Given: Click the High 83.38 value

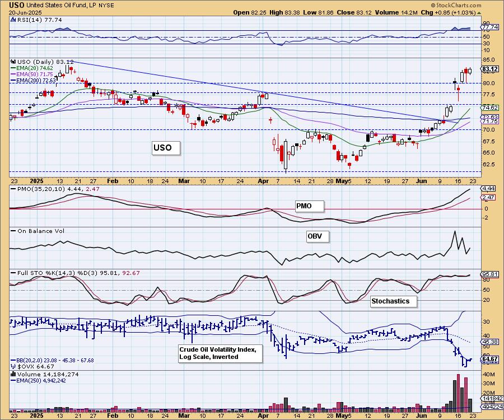Looking at the screenshot, I should point(285,12).
